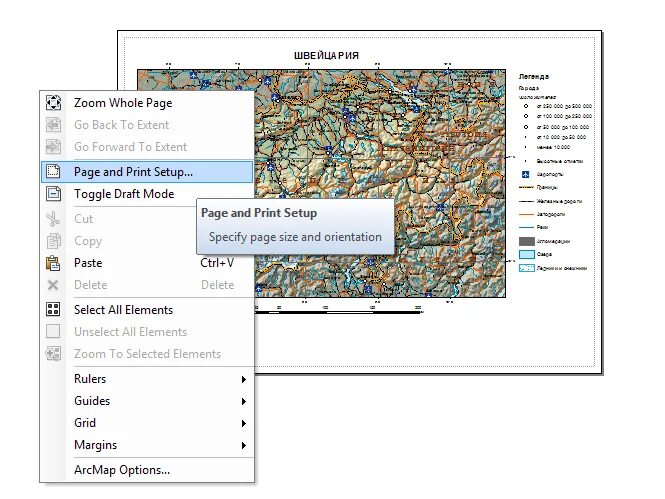
Task: Select the Легенда legend heading
Action: 534,77
